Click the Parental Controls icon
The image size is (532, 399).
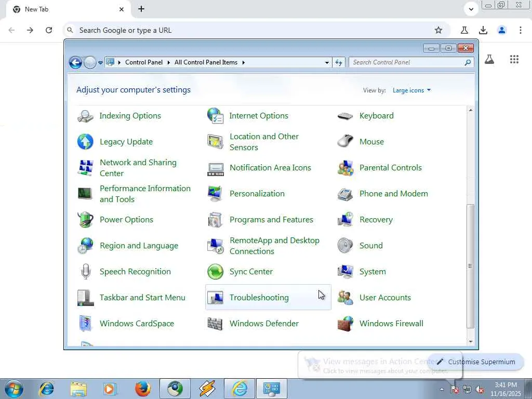pyautogui.click(x=345, y=168)
